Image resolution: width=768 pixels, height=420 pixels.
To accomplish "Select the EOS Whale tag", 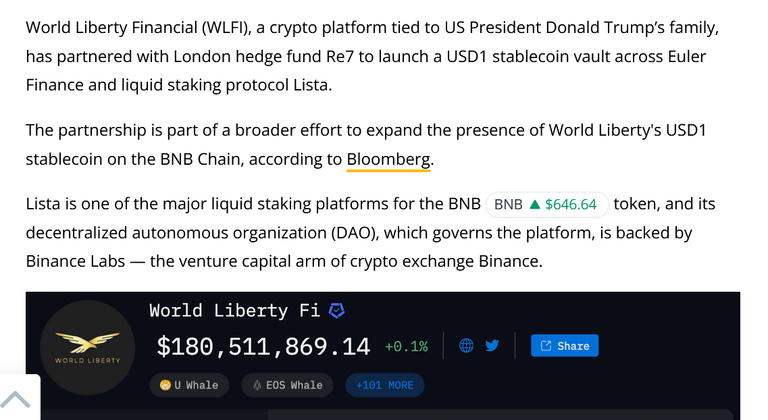I will click(x=287, y=385).
